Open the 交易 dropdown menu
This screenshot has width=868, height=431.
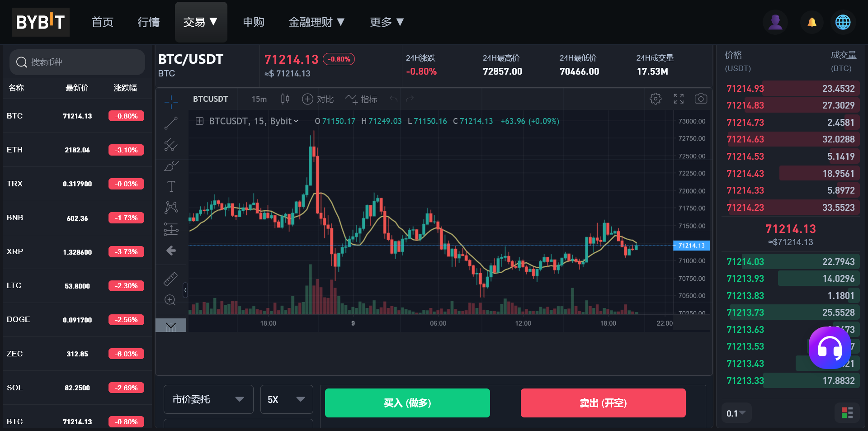pos(201,22)
